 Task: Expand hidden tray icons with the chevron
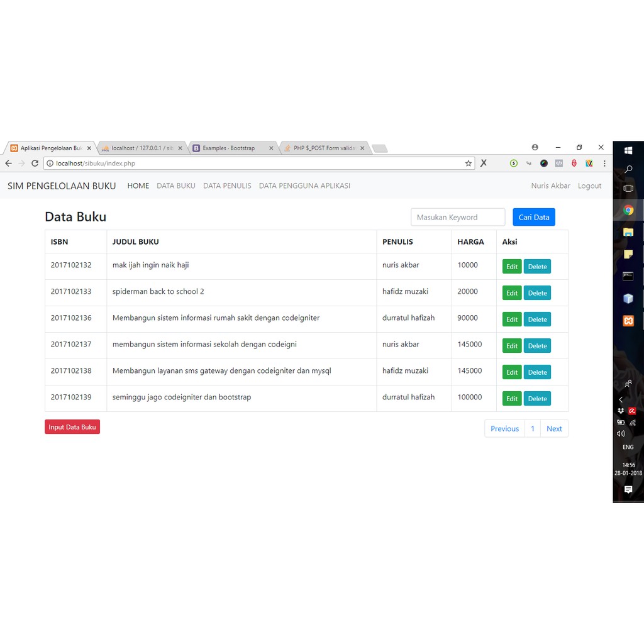[621, 399]
